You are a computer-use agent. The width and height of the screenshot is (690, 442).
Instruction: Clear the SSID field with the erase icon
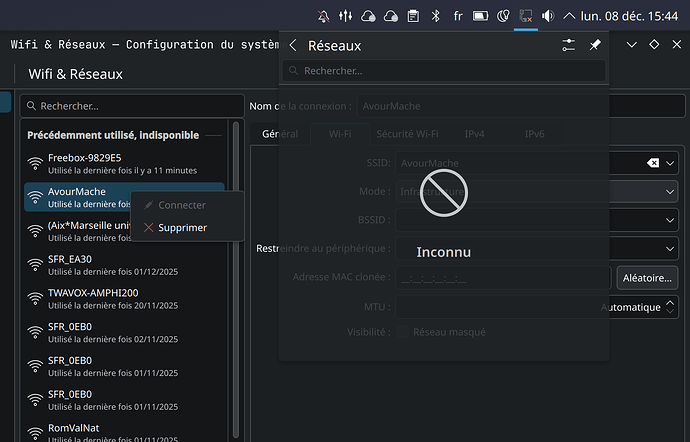(652, 163)
